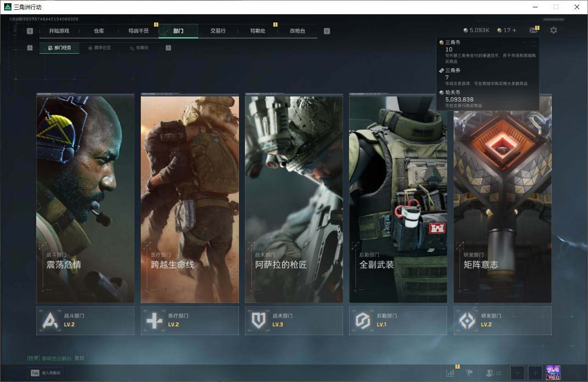Click the 研发部门 diamond icon
This screenshot has width=588, height=382.
tap(467, 320)
